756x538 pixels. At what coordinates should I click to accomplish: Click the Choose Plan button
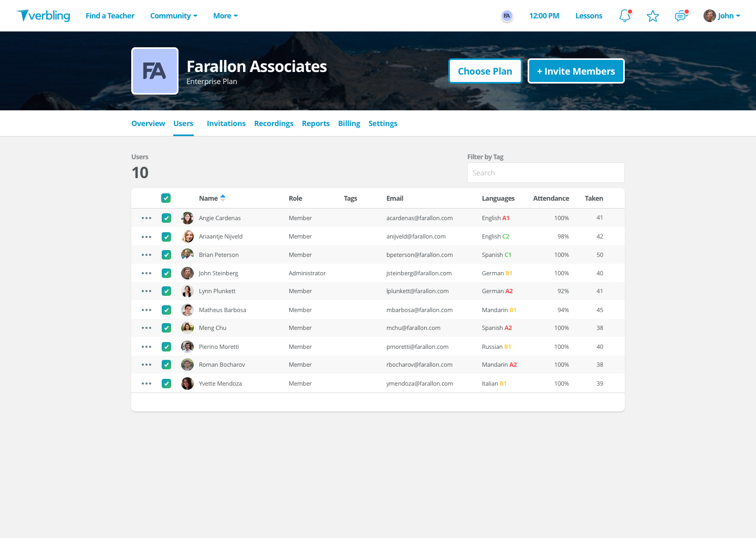pyautogui.click(x=485, y=71)
